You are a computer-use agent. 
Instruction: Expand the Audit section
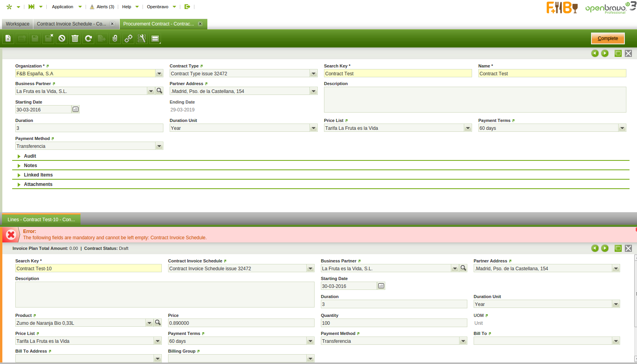pos(30,156)
